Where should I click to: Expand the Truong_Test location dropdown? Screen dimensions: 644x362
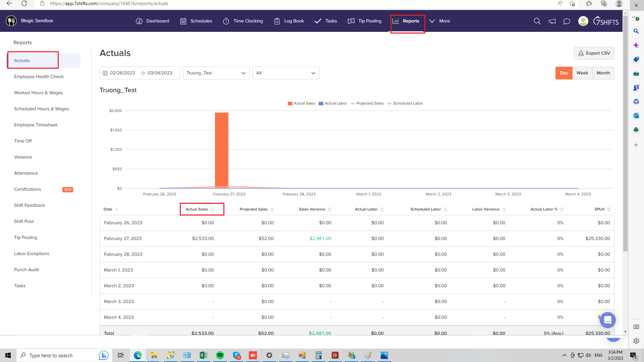[216, 73]
